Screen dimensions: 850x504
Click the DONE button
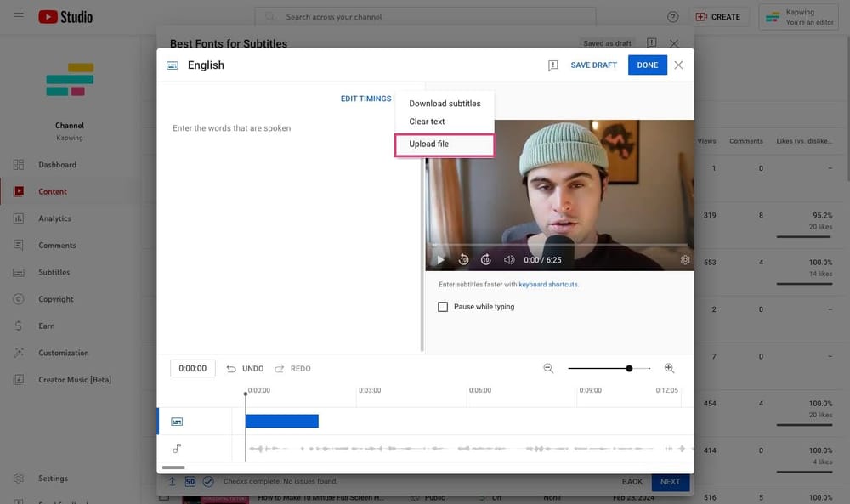pos(648,65)
